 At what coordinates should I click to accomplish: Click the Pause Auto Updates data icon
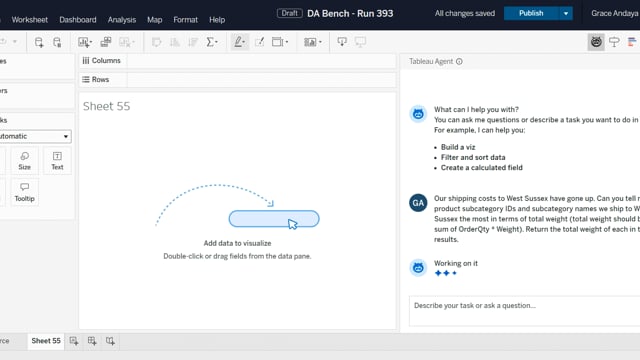[57, 42]
